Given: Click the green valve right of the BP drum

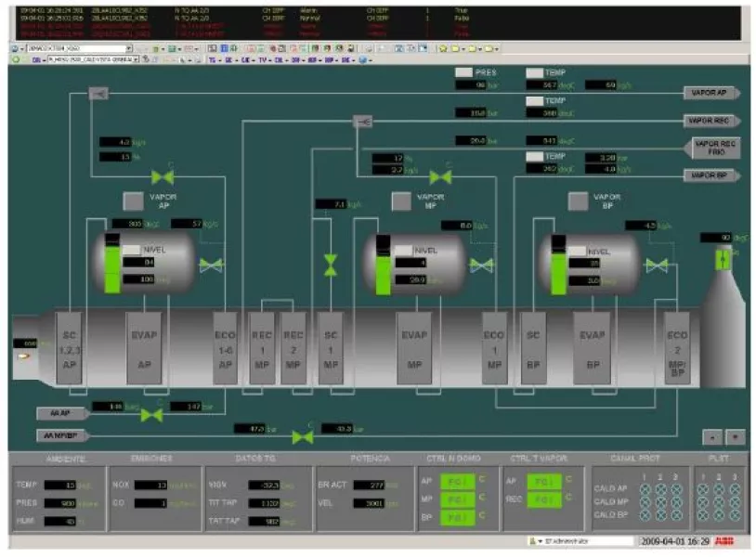Looking at the screenshot, I should [x=657, y=266].
